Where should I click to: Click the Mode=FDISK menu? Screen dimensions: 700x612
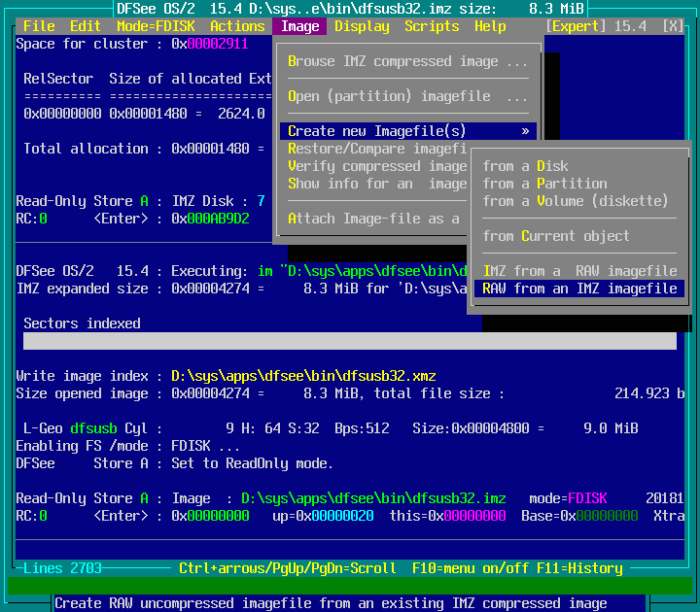click(x=156, y=26)
